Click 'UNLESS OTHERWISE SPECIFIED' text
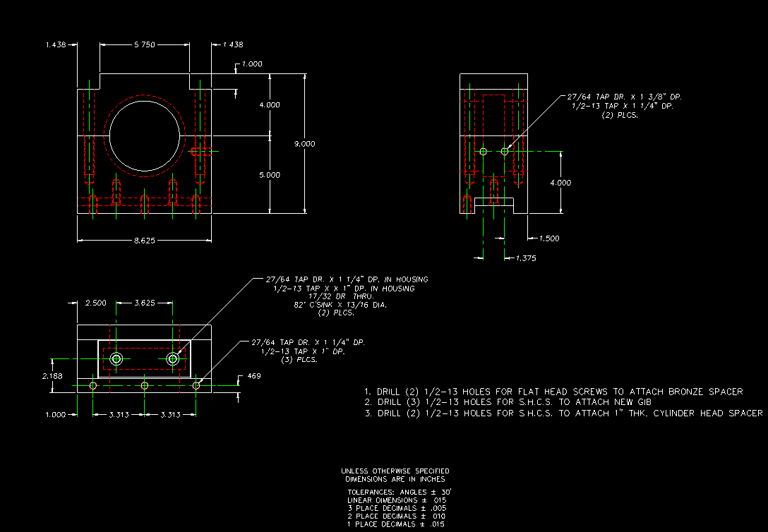Viewport: 768px width, 532px height. tap(395, 471)
